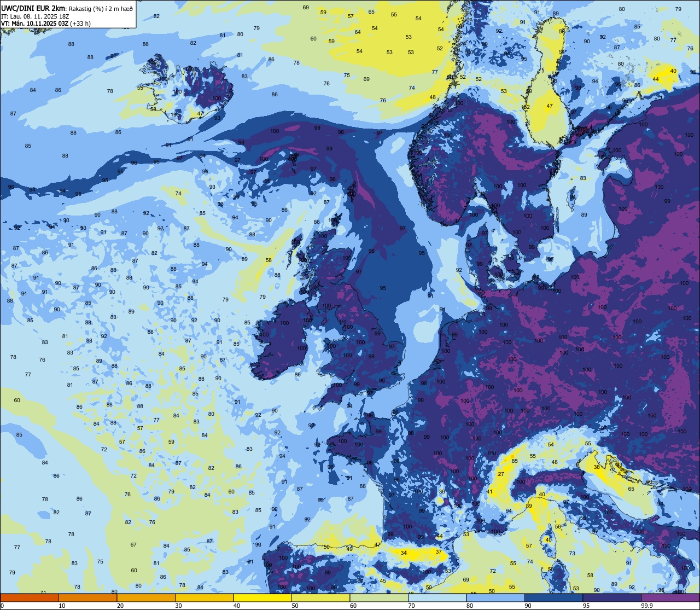Screen dimensions: 700x610
Task: Click the 10–20 orange legend swatch
Action: click(87, 597)
